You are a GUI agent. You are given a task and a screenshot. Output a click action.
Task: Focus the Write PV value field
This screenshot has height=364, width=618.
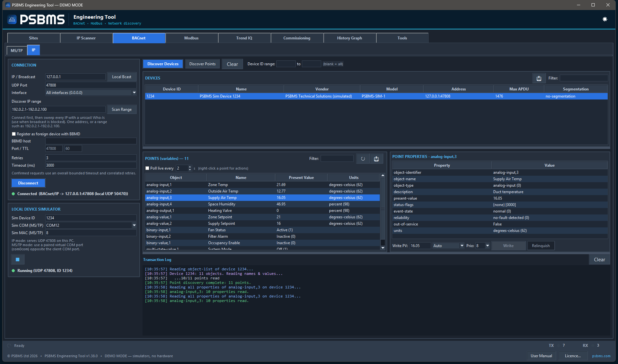pyautogui.click(x=420, y=246)
